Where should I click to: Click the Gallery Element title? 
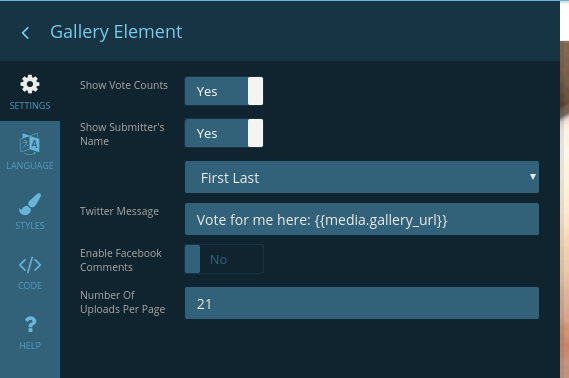(x=116, y=32)
